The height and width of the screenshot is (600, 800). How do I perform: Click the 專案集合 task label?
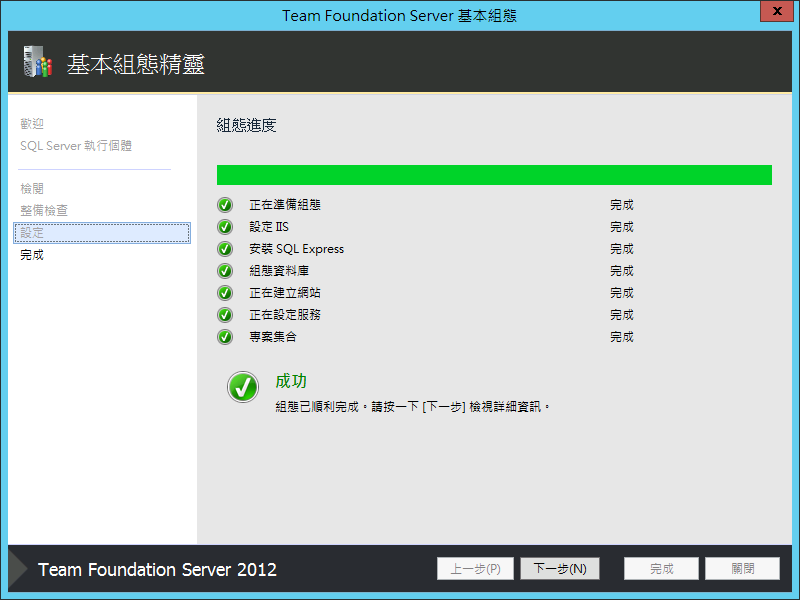273,337
